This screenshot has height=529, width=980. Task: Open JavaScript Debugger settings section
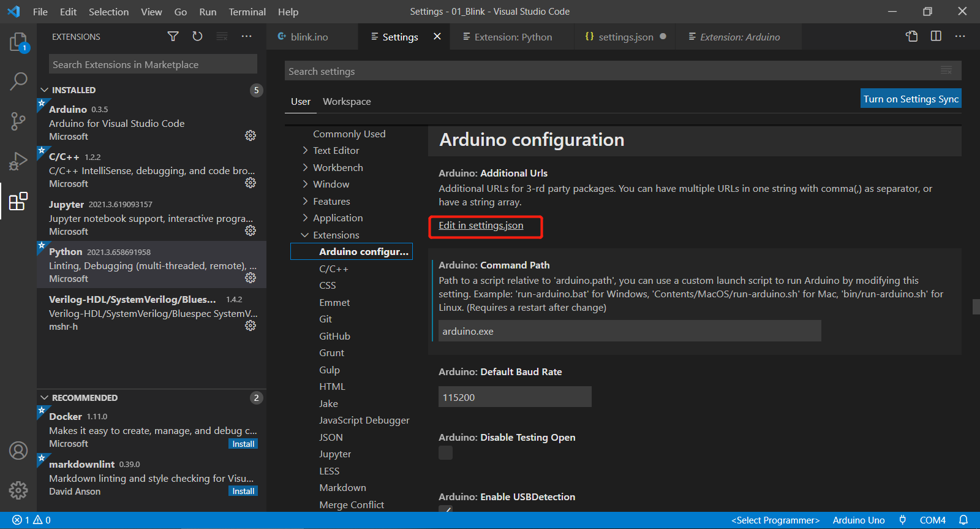[364, 421]
